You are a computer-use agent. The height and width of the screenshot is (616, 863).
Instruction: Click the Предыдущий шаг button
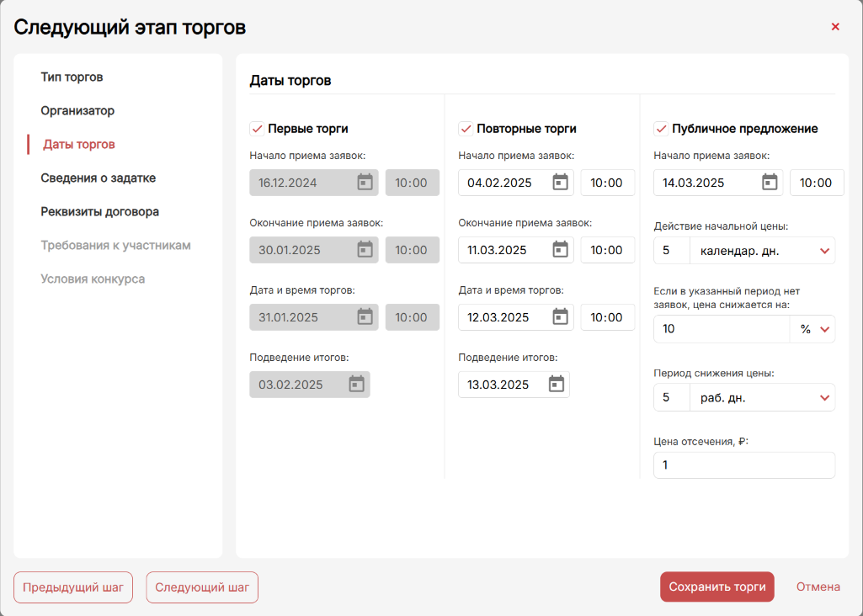[x=73, y=587]
